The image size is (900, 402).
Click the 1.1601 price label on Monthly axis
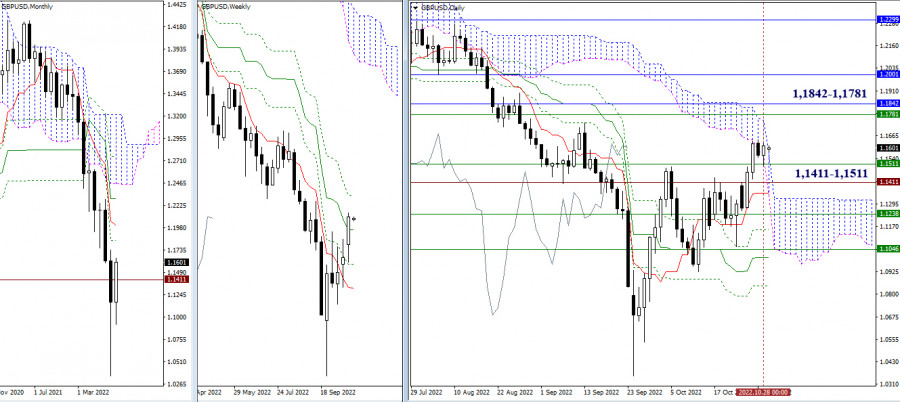176,262
